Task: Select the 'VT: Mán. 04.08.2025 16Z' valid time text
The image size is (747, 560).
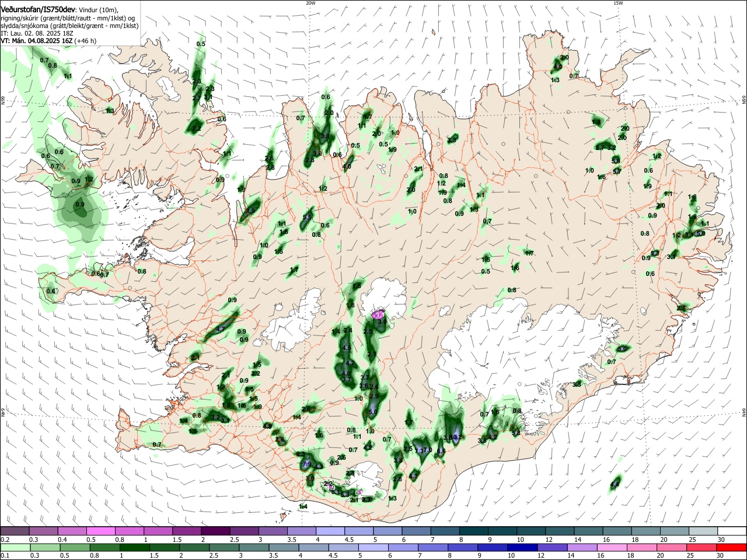Action: coord(37,41)
